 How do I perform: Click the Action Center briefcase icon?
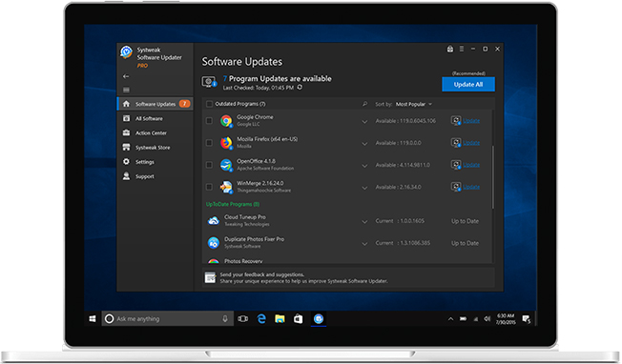click(126, 132)
